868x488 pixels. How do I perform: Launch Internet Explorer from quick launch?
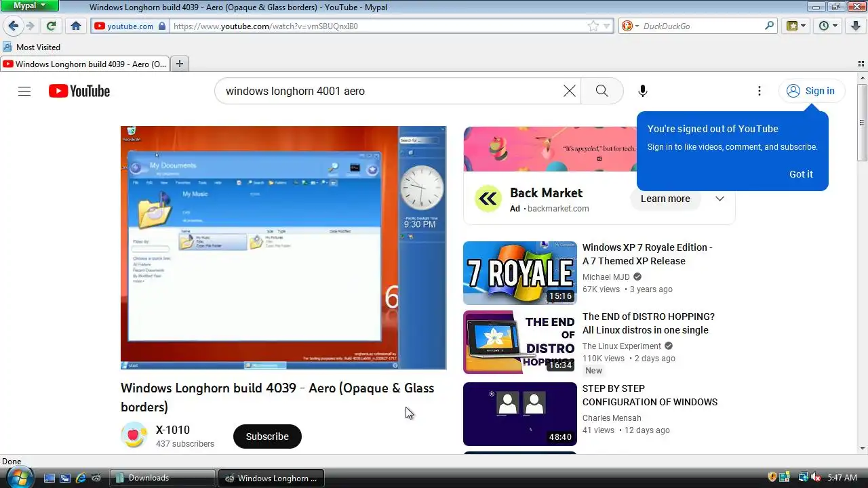81,478
